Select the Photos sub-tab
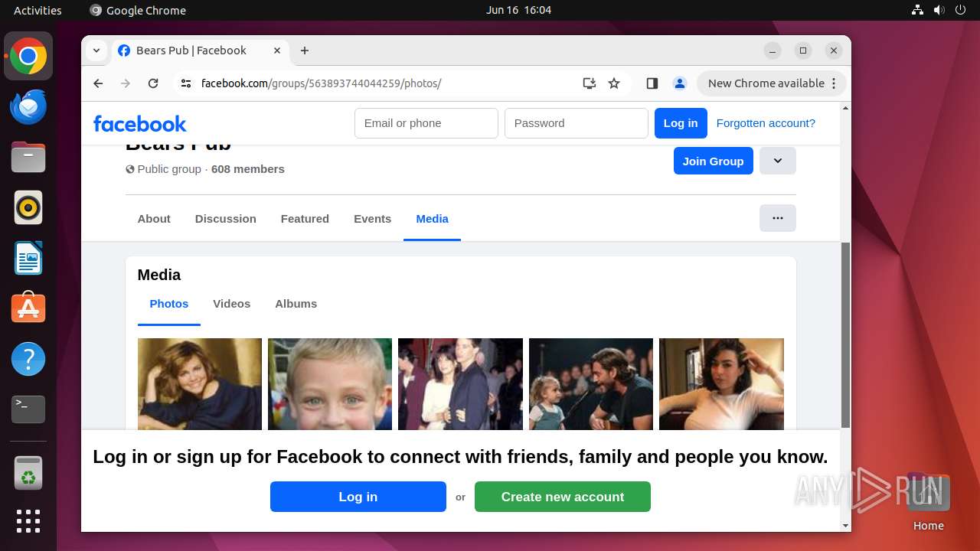 click(169, 304)
